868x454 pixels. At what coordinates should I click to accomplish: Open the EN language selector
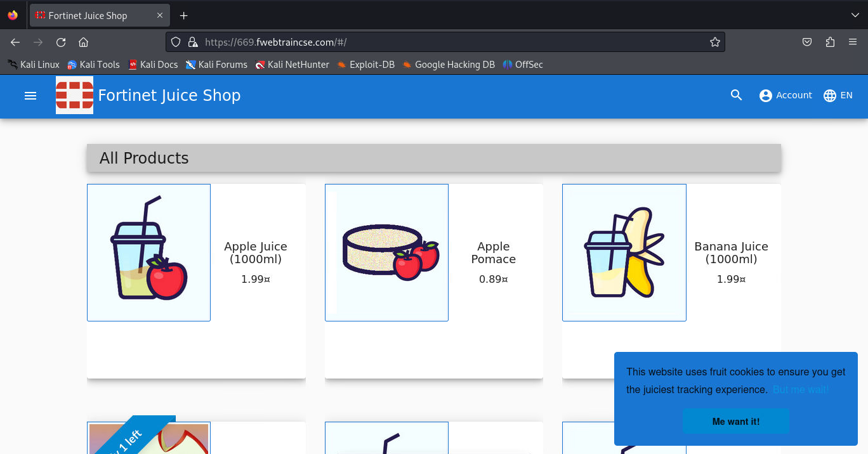tap(838, 95)
